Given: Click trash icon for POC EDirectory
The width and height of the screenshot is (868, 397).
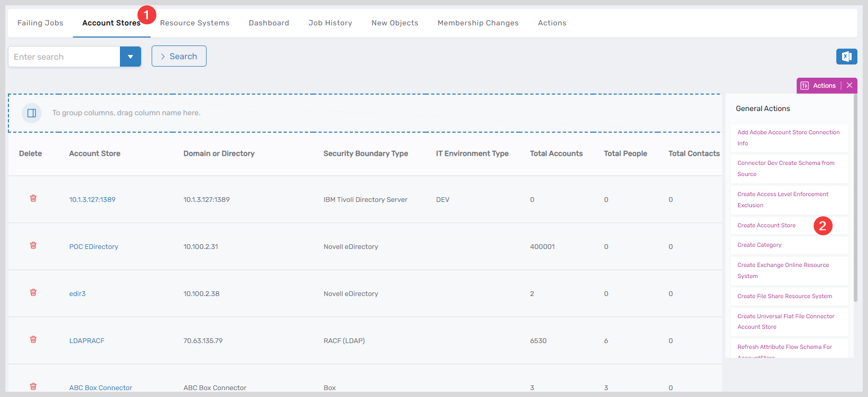Looking at the screenshot, I should 33,246.
